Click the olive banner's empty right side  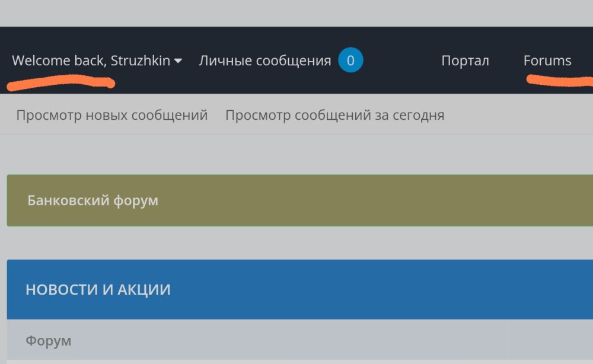click(415, 200)
